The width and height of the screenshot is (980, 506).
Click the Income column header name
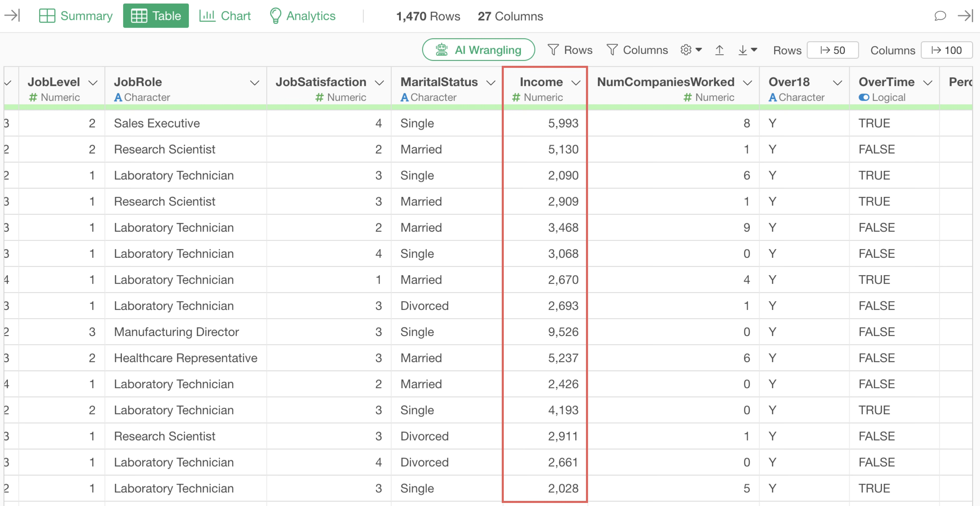[x=541, y=82]
